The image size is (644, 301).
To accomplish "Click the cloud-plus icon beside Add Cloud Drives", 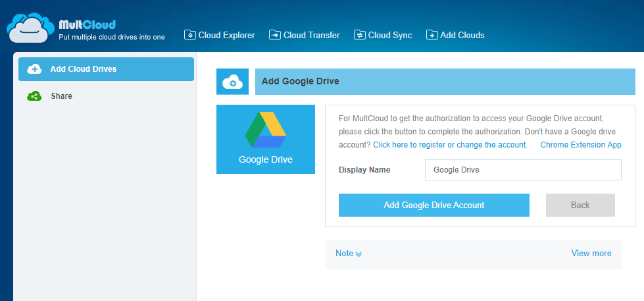I will [x=34, y=69].
